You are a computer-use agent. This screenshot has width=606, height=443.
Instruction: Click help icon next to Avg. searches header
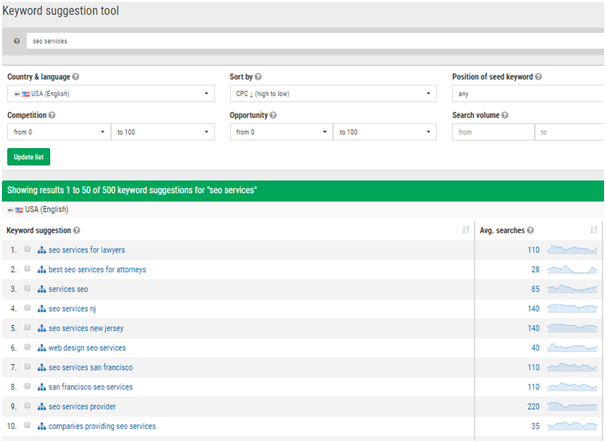click(530, 230)
